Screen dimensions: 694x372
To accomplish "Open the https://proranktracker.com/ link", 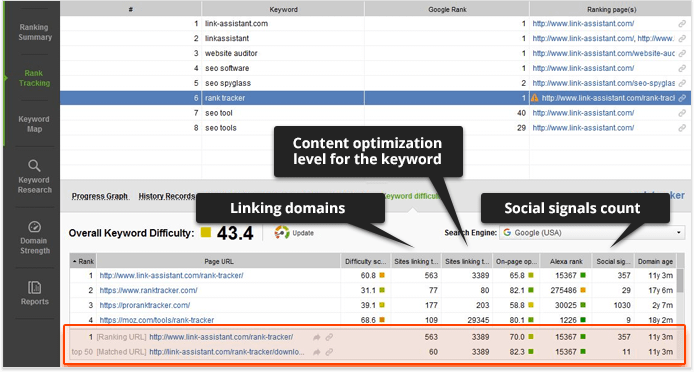I will [x=145, y=306].
